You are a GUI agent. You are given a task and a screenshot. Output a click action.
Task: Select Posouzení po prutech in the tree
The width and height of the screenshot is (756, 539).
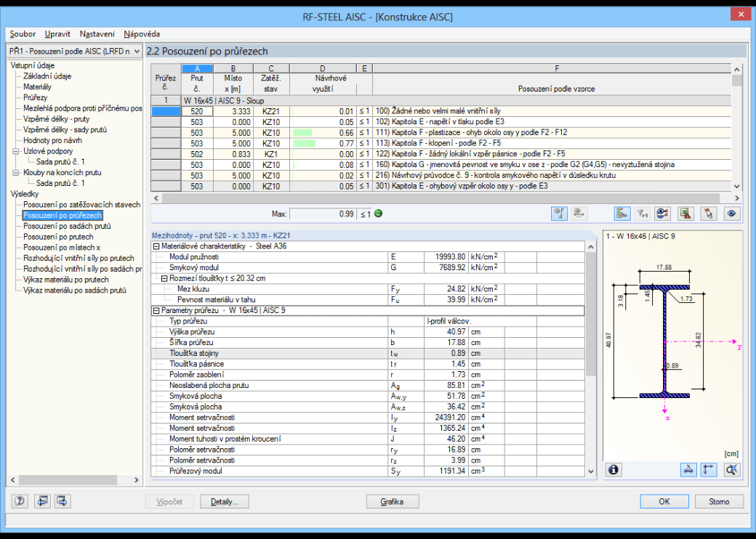pyautogui.click(x=58, y=237)
